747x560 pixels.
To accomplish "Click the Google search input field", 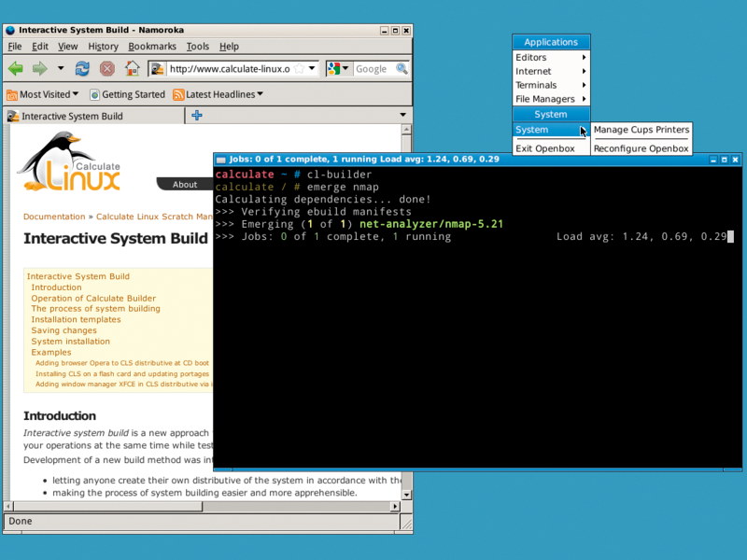I will 374,69.
